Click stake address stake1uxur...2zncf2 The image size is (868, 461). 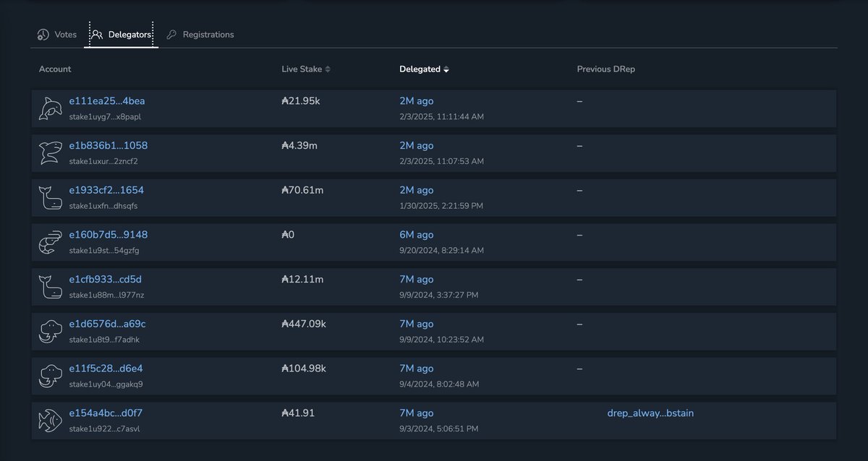103,162
